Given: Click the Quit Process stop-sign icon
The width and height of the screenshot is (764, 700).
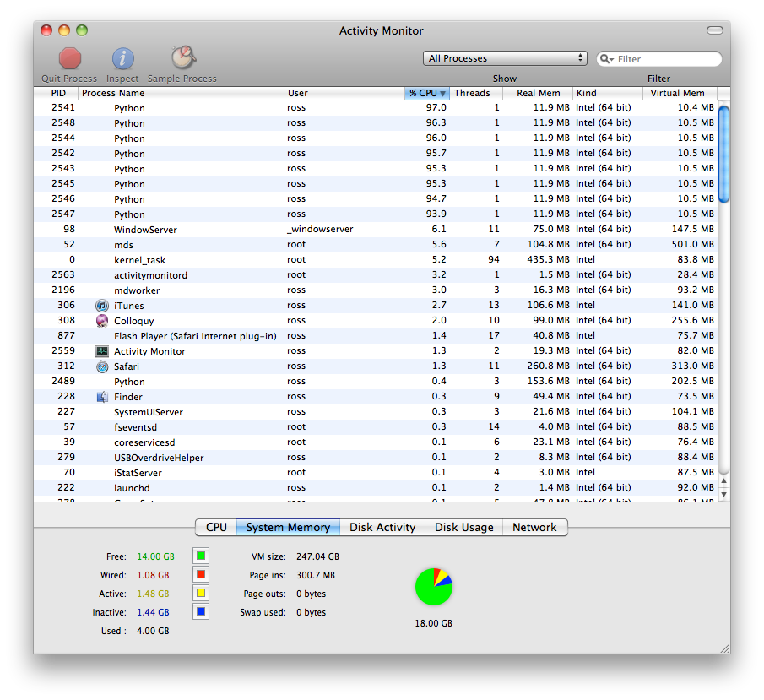Looking at the screenshot, I should pyautogui.click(x=69, y=58).
